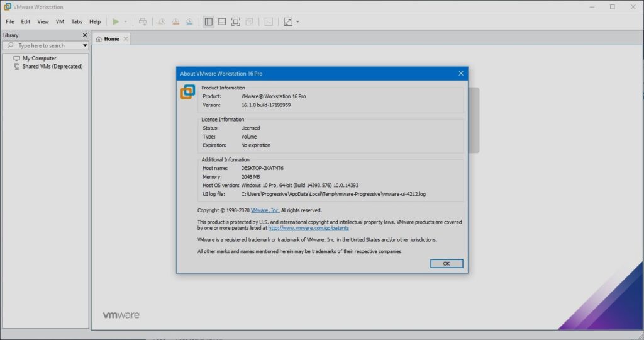The width and height of the screenshot is (644, 340).
Task: Click the VMware Workstation title bar icon
Action: point(8,7)
